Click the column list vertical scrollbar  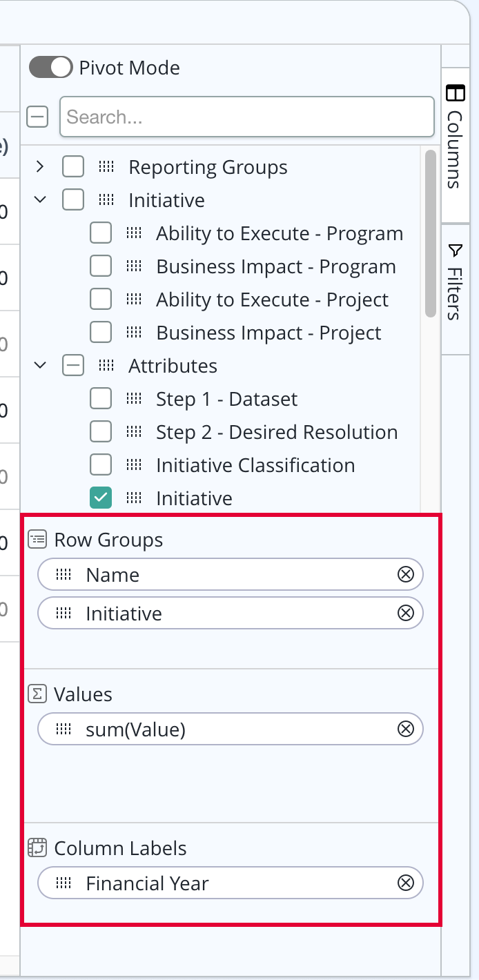[x=430, y=233]
